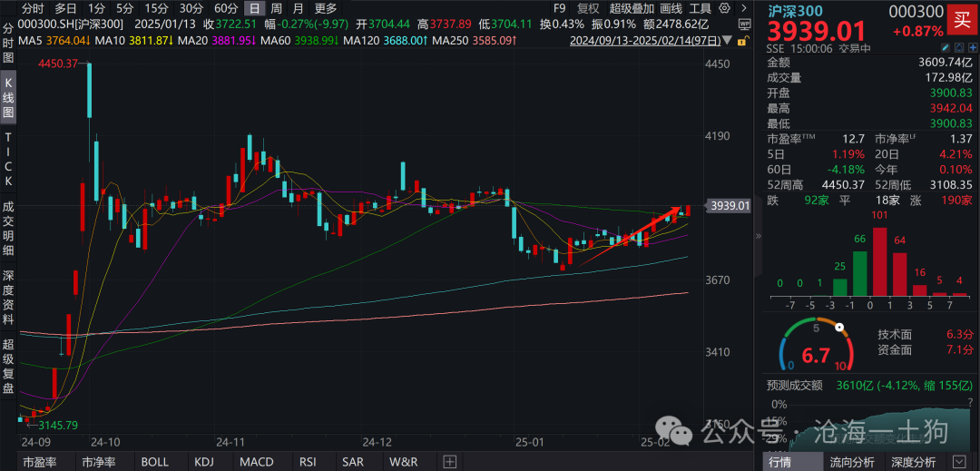The image size is (980, 471).
Task: Switch chart to 日 daily period
Action: 253,8
